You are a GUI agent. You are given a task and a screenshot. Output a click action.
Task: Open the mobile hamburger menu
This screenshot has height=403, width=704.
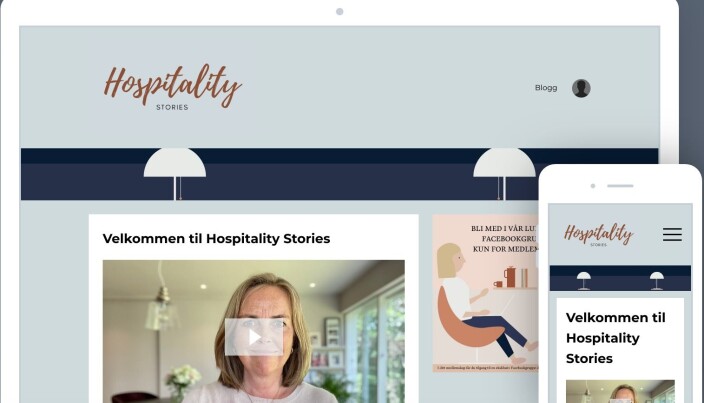[672, 234]
